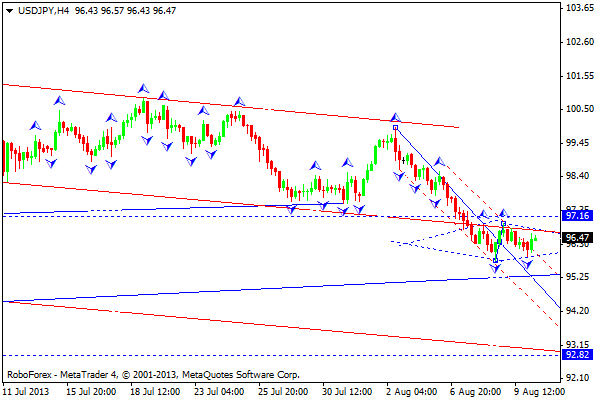This screenshot has width=600, height=400.
Task: Click the 103.65 label on the price axis
Action: (577, 8)
